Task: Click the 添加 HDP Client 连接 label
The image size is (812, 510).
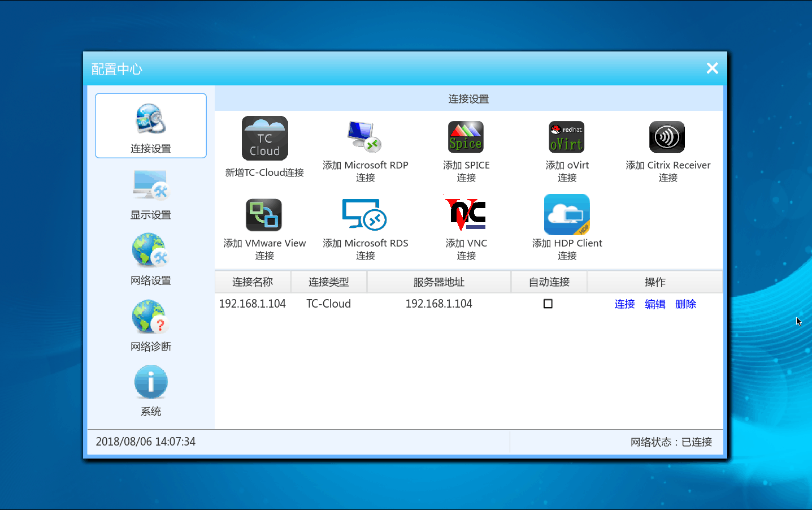Action: coord(567,249)
